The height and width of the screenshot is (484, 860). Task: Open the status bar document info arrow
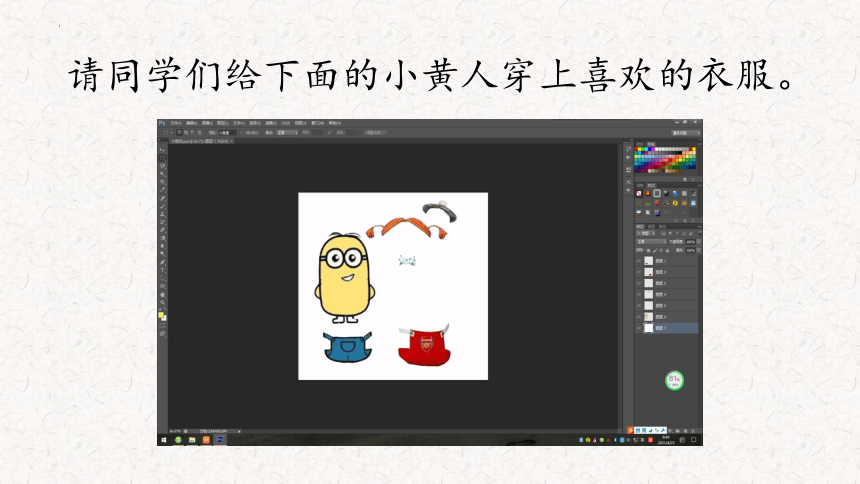[239, 431]
